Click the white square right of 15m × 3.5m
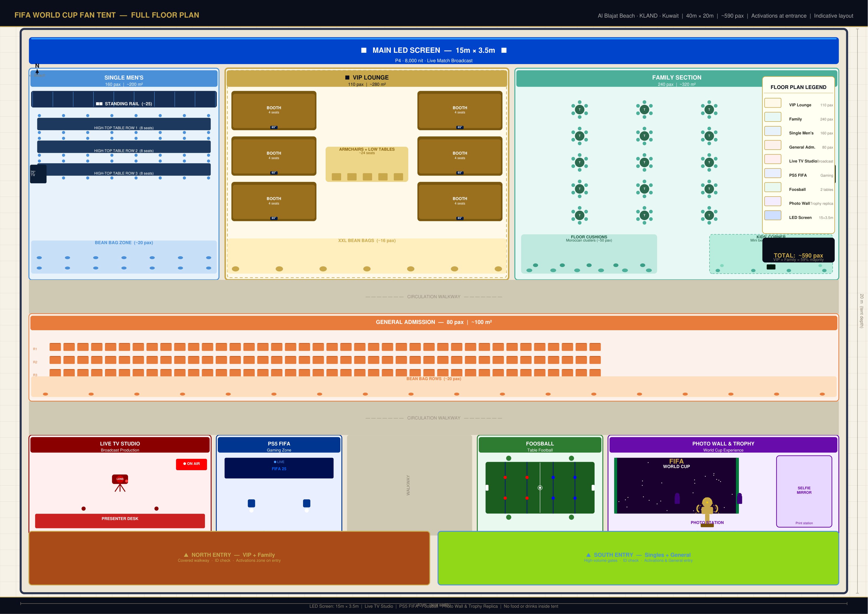Viewport: 868px width, 614px height. click(x=504, y=50)
